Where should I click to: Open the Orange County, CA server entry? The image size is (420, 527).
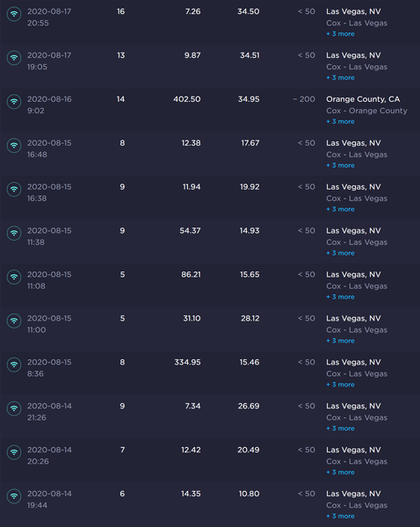(x=363, y=99)
